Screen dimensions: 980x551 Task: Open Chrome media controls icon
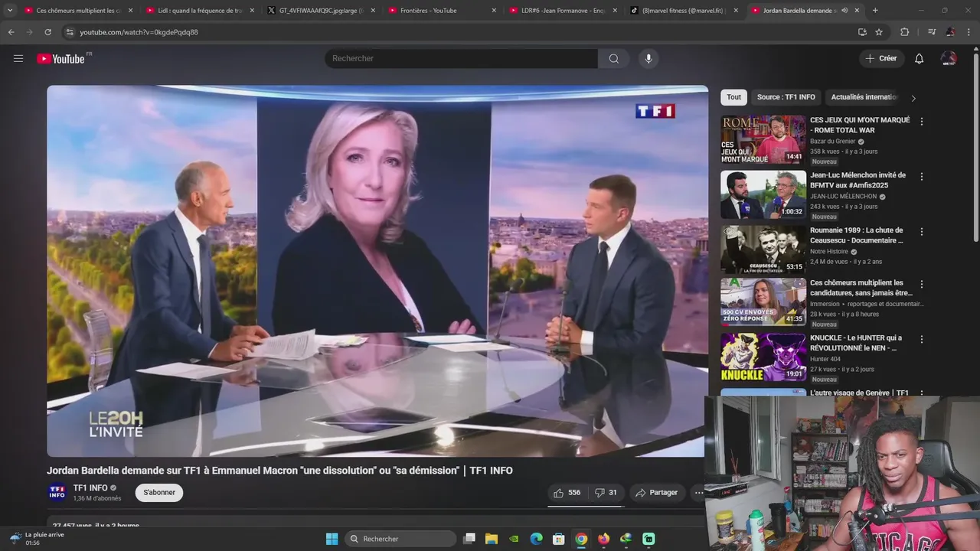[932, 32]
